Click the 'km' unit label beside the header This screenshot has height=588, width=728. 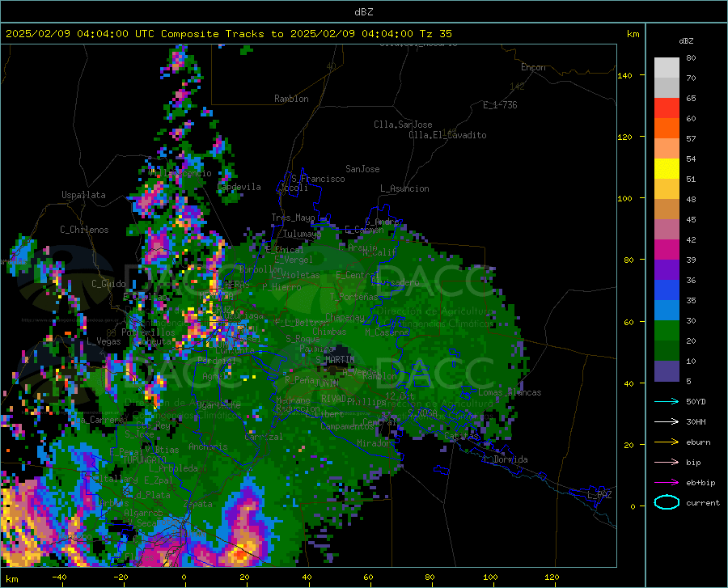tap(633, 34)
